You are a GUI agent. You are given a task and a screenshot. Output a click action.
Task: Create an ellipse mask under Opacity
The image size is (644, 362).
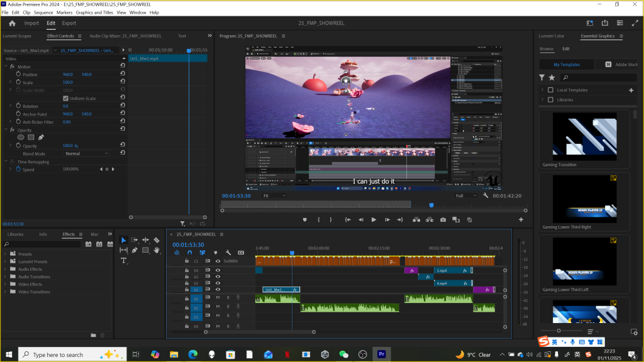[21, 137]
